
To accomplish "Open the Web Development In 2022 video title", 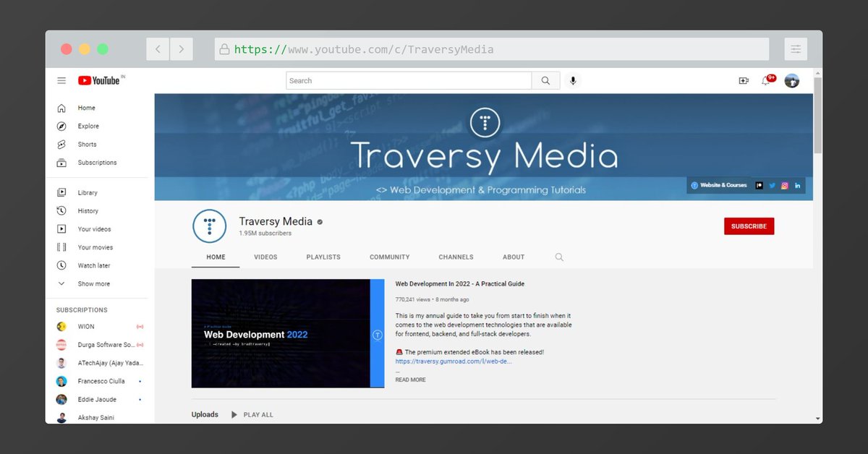I will click(x=459, y=284).
